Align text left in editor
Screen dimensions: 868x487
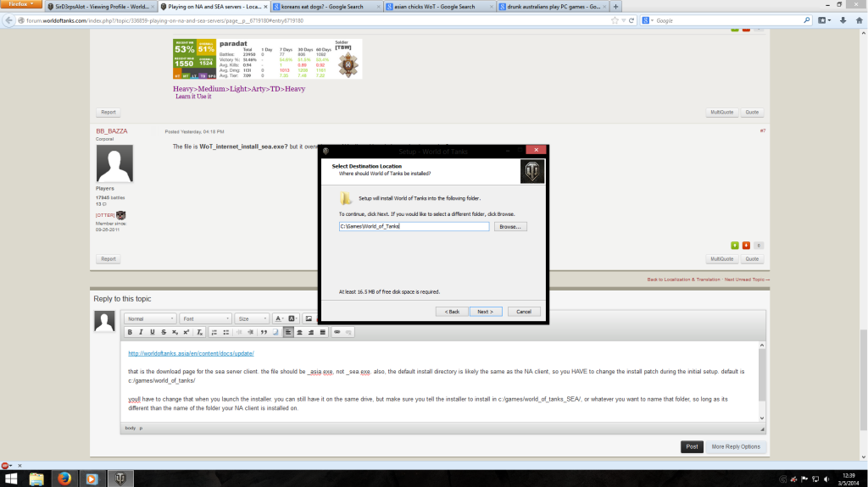coord(288,332)
